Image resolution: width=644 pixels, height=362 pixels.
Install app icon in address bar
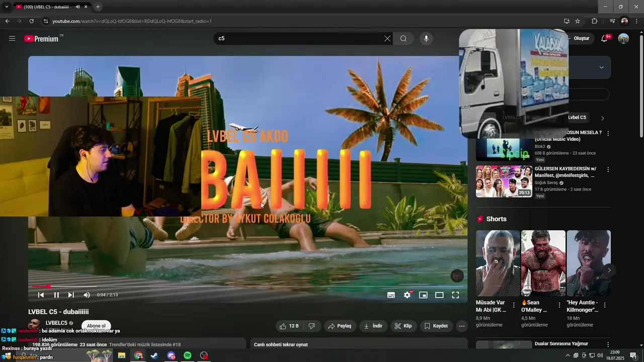coord(567,21)
